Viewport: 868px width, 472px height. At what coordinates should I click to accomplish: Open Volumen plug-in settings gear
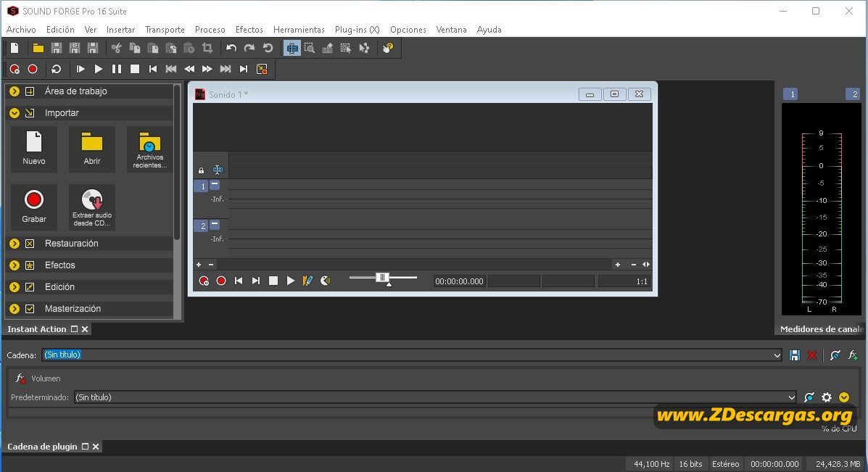point(827,397)
